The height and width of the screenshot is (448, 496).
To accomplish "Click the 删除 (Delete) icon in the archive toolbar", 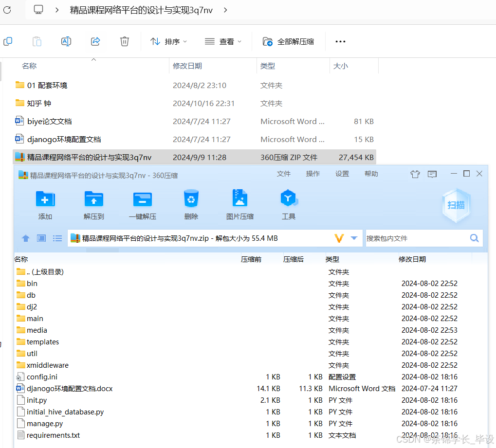I will [191, 204].
